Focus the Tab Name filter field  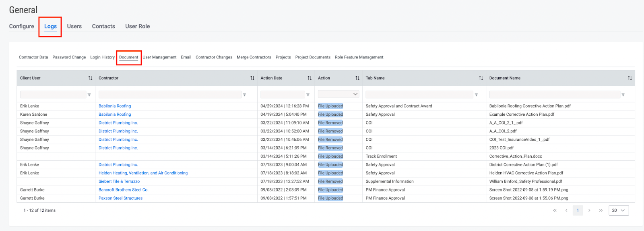click(x=419, y=94)
